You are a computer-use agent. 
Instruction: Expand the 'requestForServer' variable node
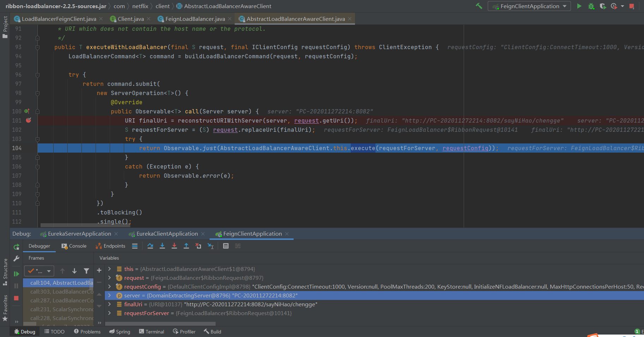[x=109, y=313]
